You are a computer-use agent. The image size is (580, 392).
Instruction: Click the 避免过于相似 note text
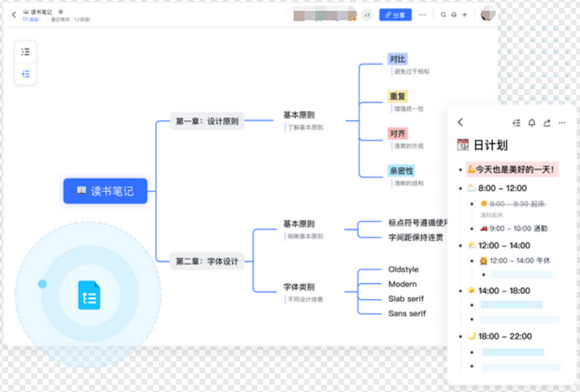click(412, 72)
